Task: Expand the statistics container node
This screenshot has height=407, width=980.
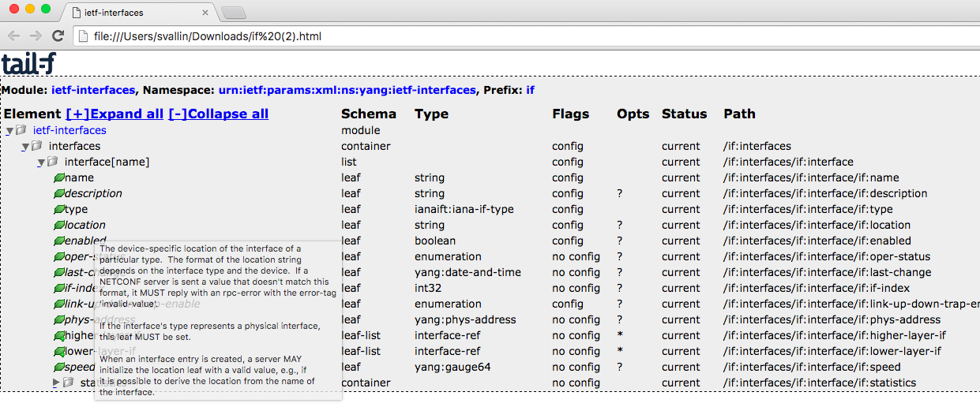Action: click(56, 383)
